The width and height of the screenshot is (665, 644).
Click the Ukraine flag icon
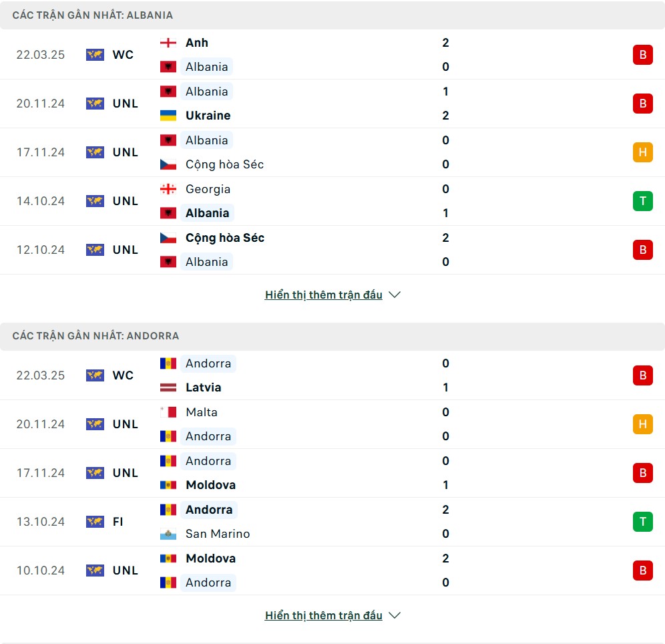pyautogui.click(x=168, y=116)
